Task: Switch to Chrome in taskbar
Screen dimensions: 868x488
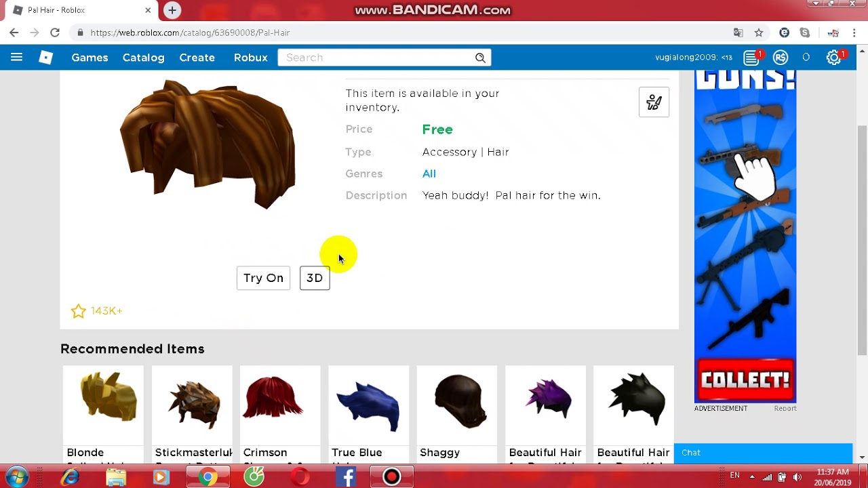Action: pyautogui.click(x=208, y=477)
